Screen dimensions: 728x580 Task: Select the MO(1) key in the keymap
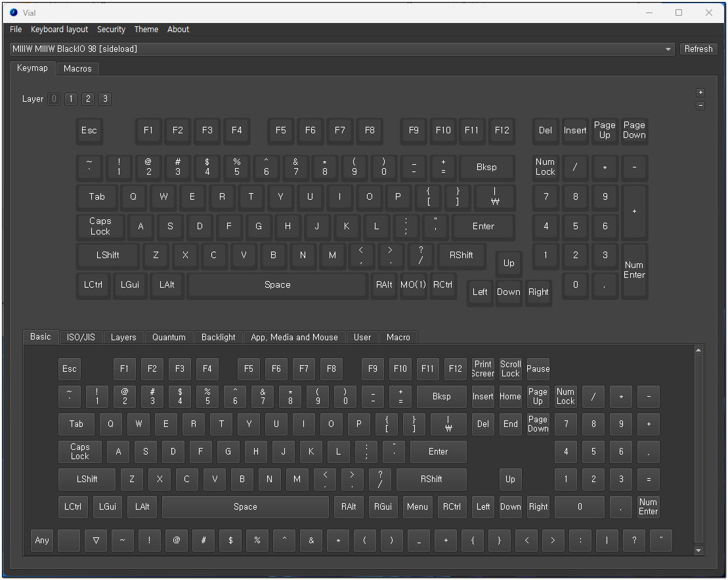click(x=414, y=285)
